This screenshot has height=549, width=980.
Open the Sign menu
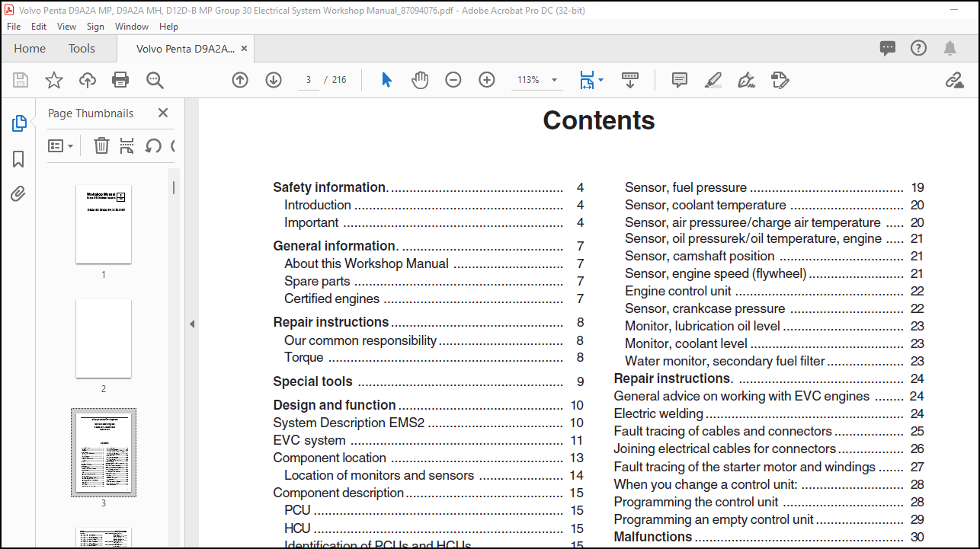point(95,26)
